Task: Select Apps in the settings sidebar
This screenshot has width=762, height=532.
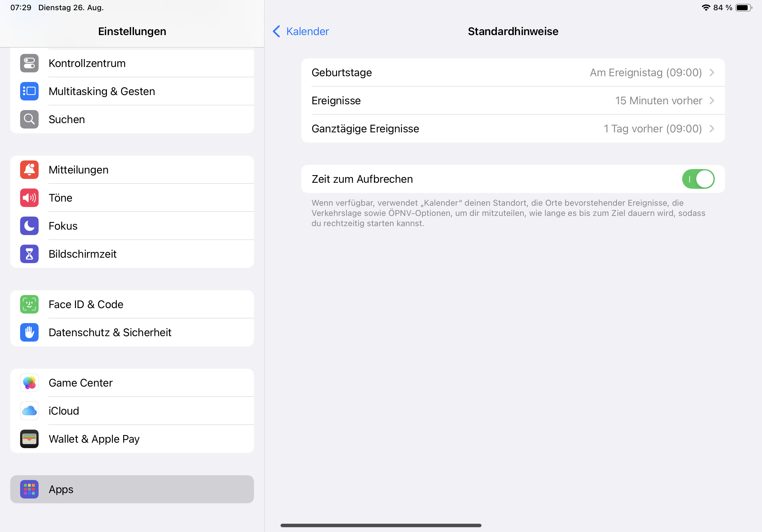Action: [x=132, y=490]
